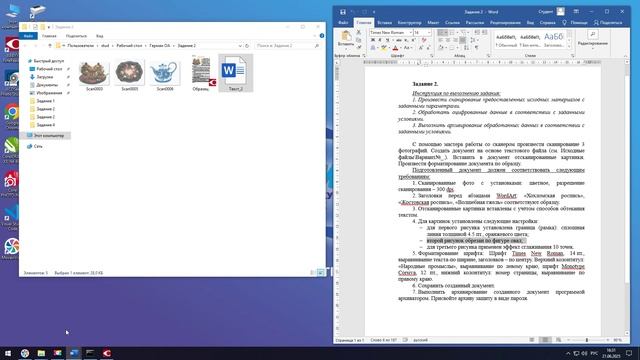
Task: Cut selection using scissors icon in Word
Action: click(359, 32)
